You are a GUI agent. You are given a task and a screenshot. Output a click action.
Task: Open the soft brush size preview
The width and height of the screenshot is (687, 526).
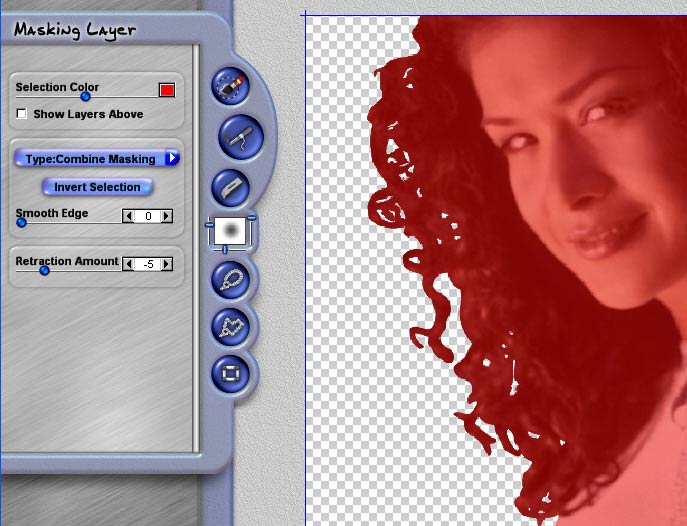click(x=230, y=230)
